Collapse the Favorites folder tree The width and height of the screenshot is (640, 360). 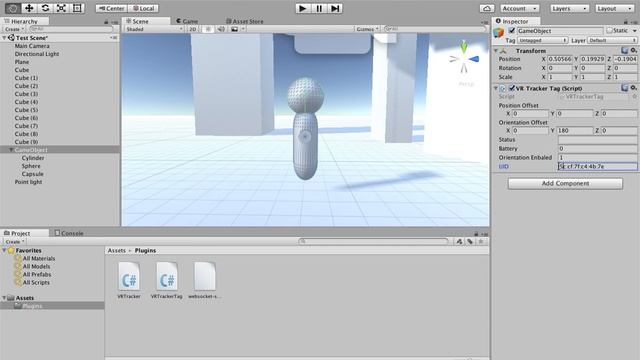click(4, 250)
